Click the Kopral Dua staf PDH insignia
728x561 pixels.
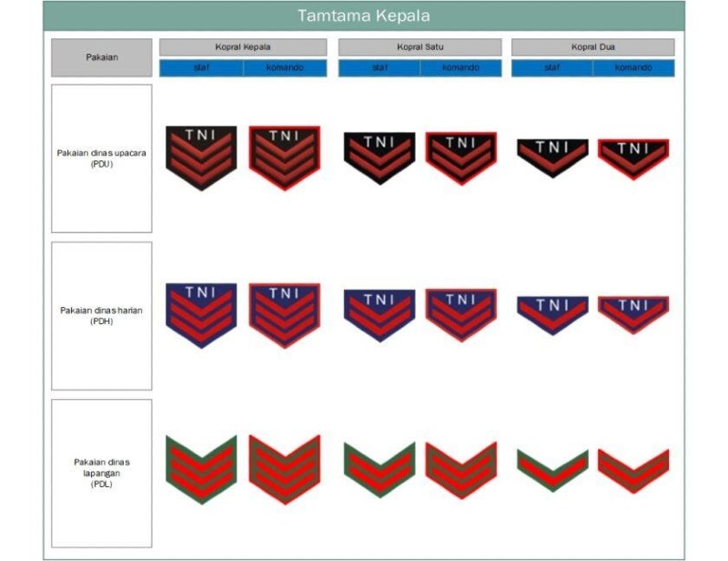(552, 316)
